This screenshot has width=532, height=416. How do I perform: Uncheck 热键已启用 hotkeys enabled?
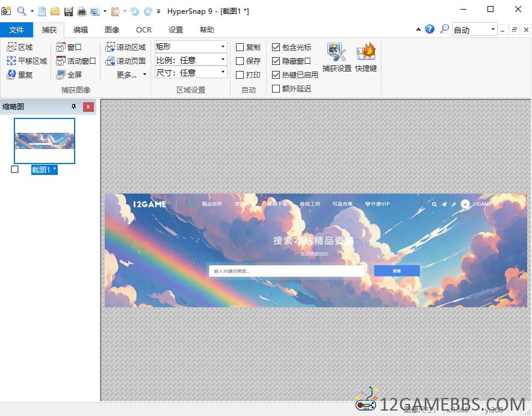tap(276, 75)
